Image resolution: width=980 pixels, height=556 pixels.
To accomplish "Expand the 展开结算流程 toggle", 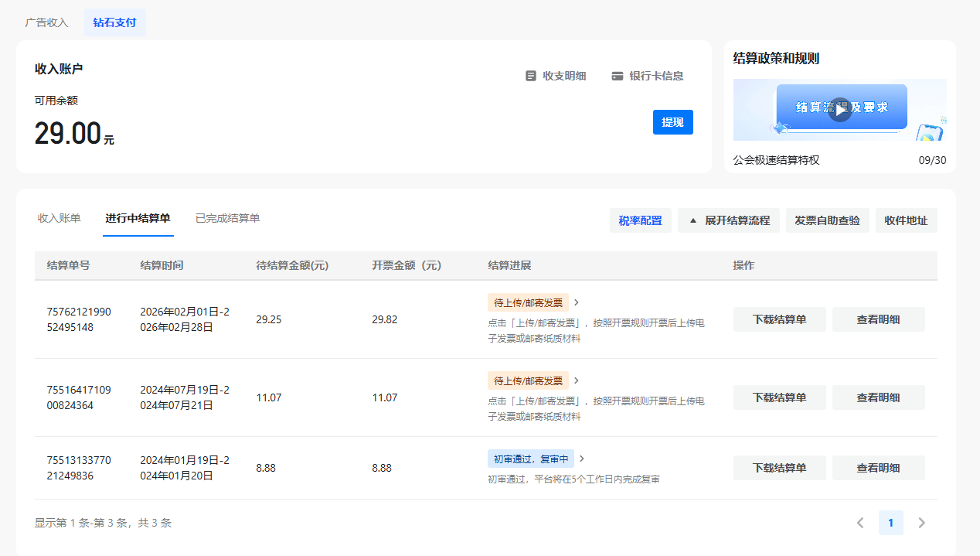I will point(730,220).
